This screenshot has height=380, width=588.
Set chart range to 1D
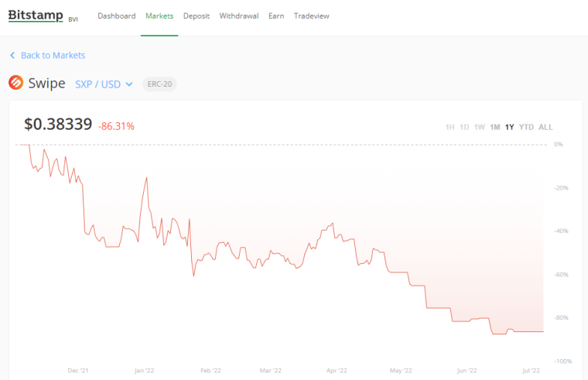464,127
